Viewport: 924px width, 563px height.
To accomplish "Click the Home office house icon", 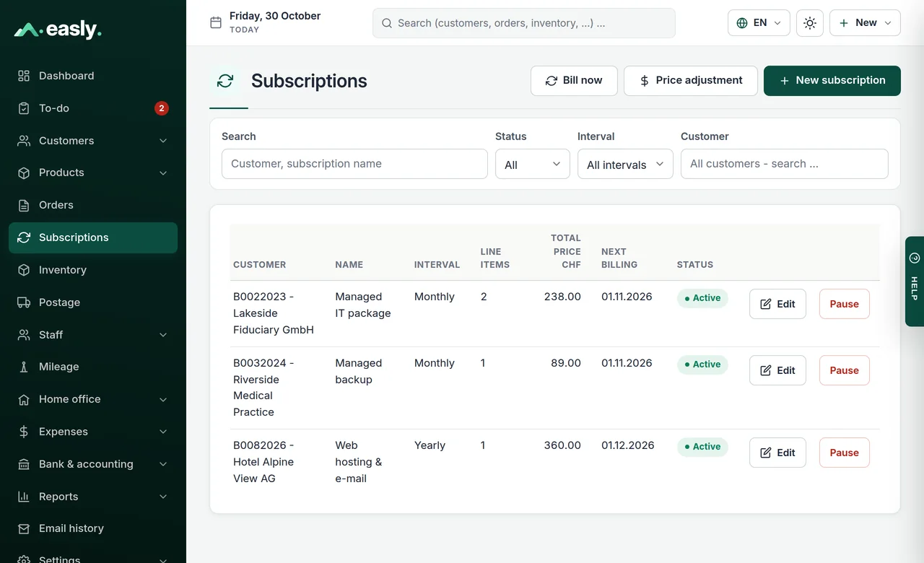I will [x=24, y=399].
